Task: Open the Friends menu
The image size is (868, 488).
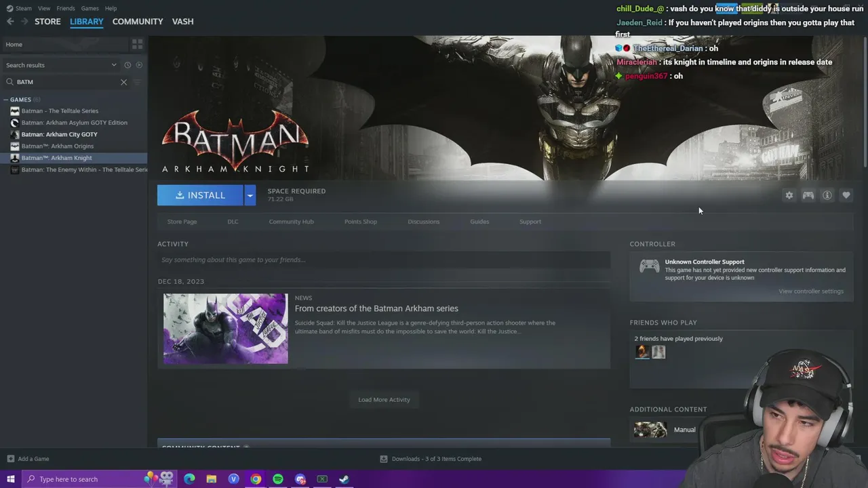Action: pos(66,8)
